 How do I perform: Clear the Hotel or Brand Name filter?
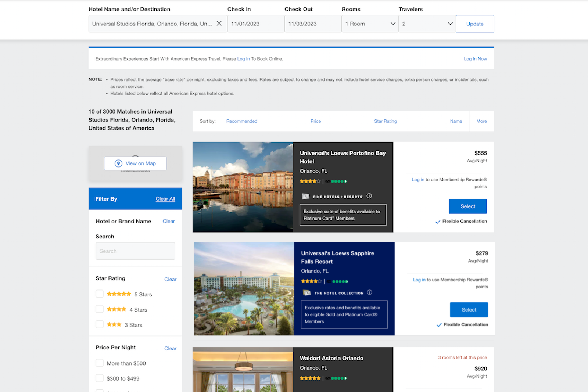coord(169,221)
